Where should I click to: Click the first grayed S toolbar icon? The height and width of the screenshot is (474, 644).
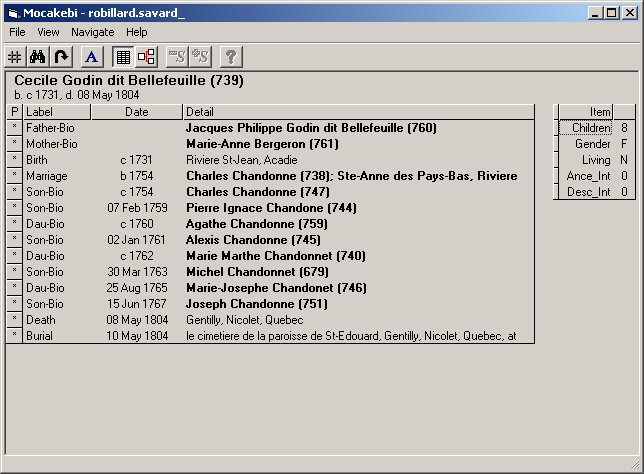click(x=177, y=57)
